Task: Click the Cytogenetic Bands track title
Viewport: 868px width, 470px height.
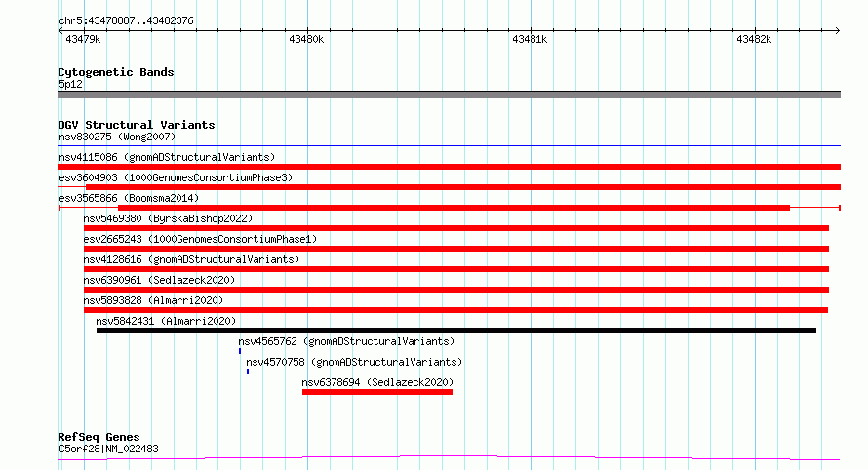Action: coord(116,72)
